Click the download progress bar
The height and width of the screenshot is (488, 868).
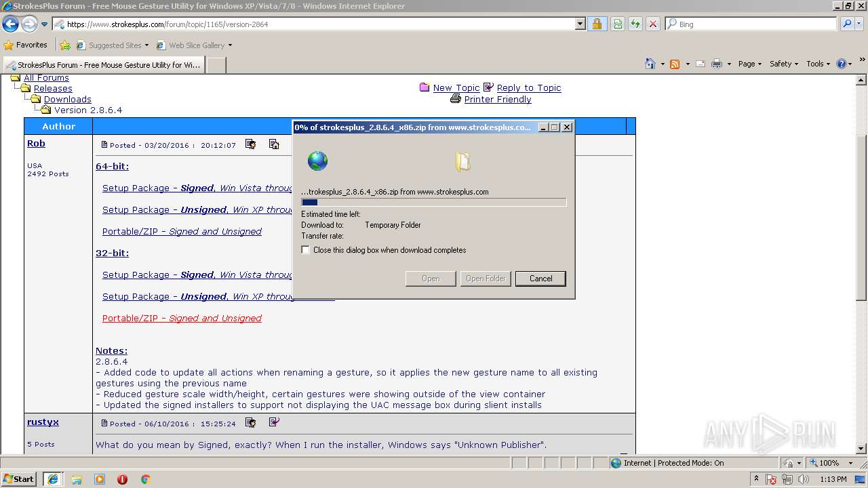point(434,202)
